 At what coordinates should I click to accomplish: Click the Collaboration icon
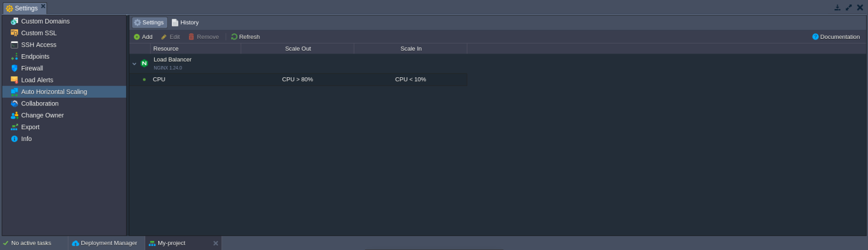(14, 103)
